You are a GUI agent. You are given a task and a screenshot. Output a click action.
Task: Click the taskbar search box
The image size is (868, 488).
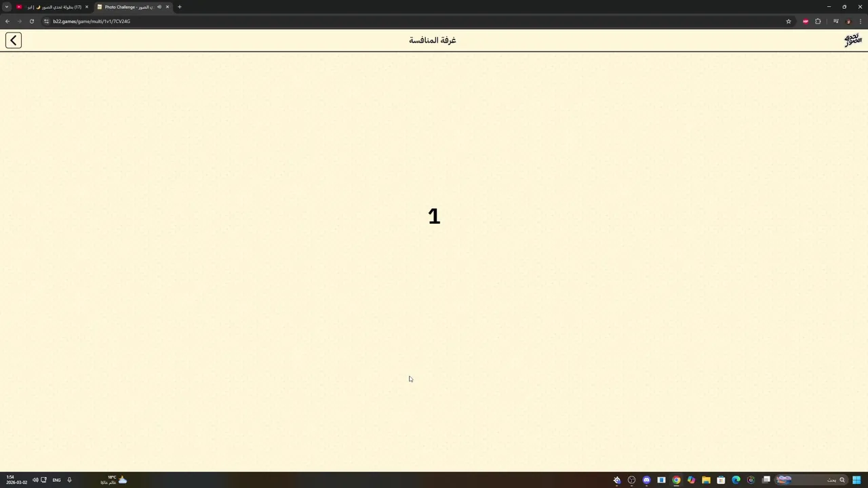coord(812,480)
